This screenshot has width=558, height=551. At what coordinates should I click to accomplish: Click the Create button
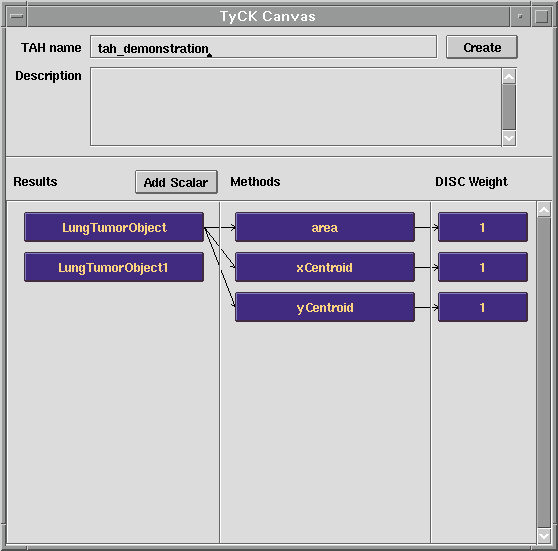click(482, 47)
